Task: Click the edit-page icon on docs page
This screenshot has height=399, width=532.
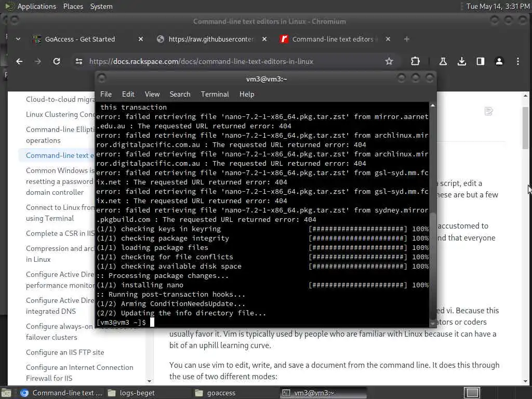Action: (x=488, y=111)
